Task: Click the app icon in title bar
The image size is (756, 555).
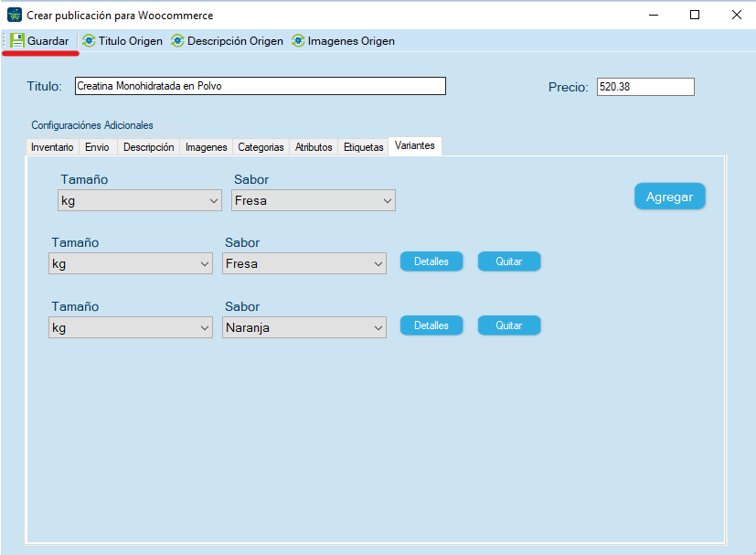Action: coord(15,15)
